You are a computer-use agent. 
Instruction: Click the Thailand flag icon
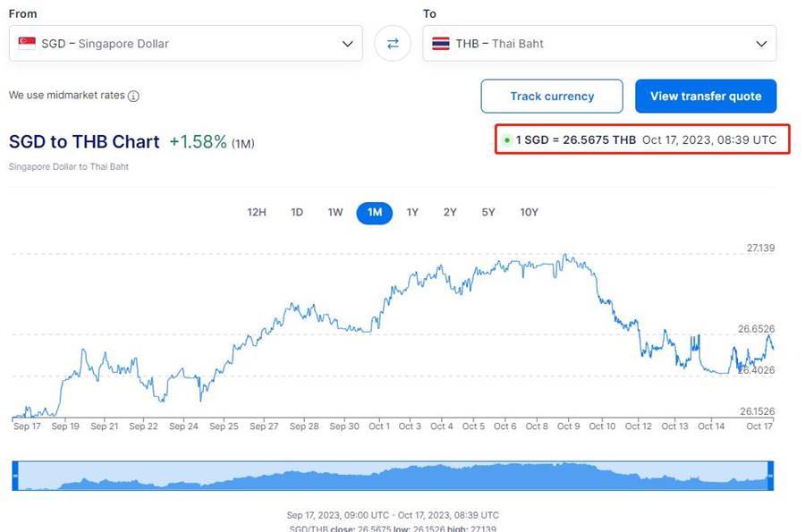pyautogui.click(x=440, y=44)
